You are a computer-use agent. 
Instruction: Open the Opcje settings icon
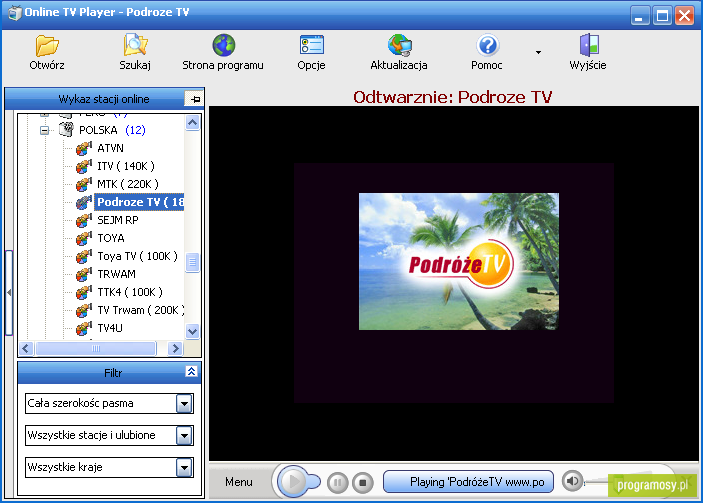(x=312, y=45)
